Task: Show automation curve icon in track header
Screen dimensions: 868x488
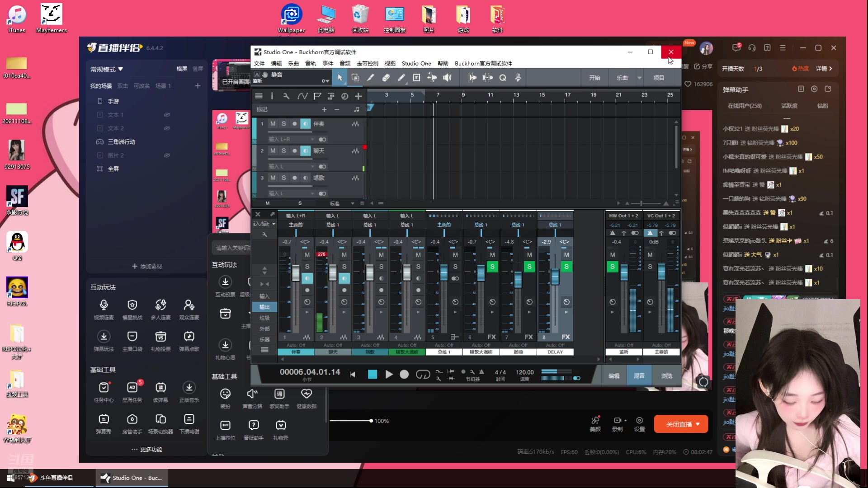Action: [302, 96]
